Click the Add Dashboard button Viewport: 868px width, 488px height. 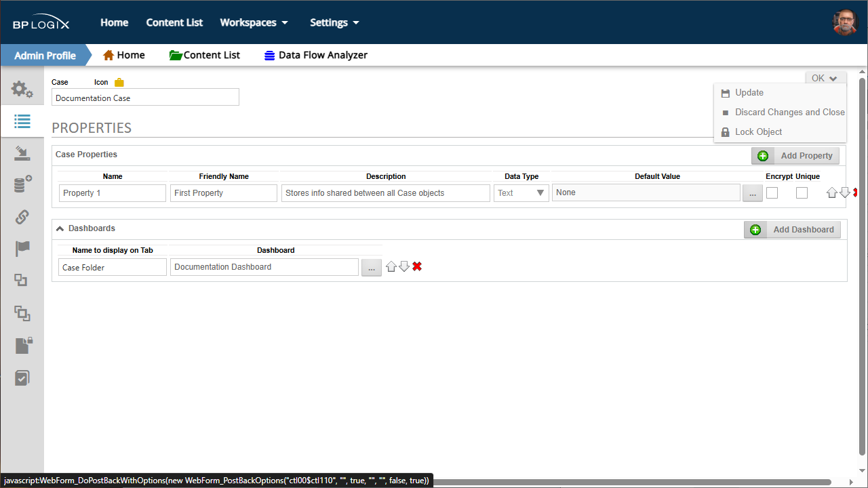(792, 230)
